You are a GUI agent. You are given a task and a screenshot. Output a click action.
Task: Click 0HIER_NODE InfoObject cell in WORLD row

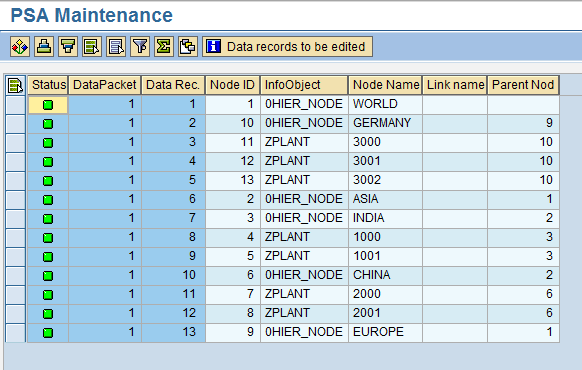(304, 104)
